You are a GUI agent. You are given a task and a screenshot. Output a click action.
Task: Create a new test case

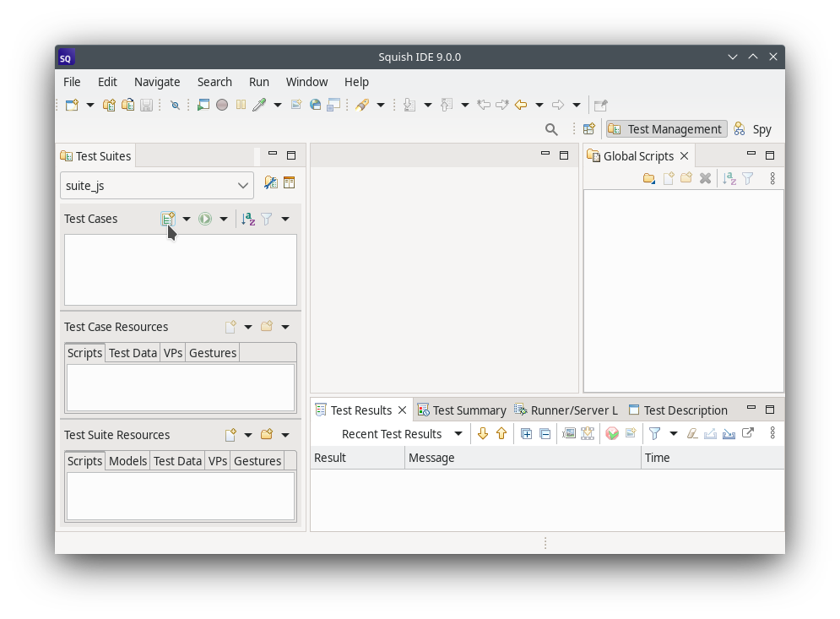click(168, 218)
